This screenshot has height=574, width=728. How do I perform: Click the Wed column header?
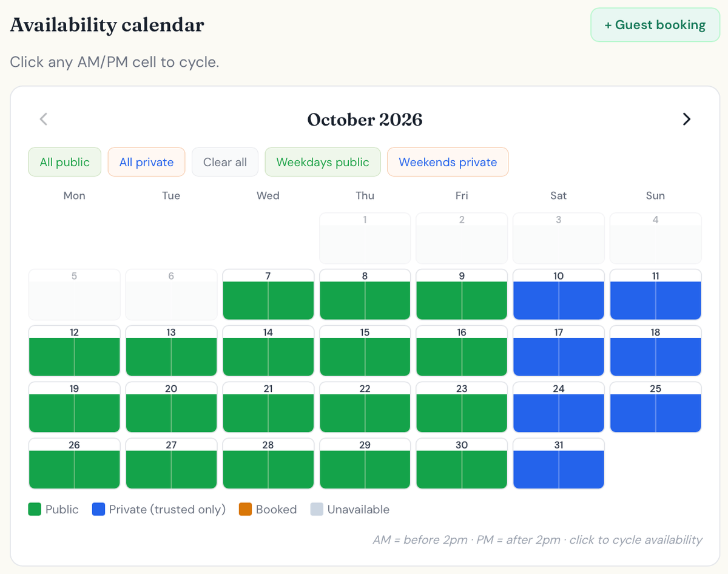coord(268,195)
